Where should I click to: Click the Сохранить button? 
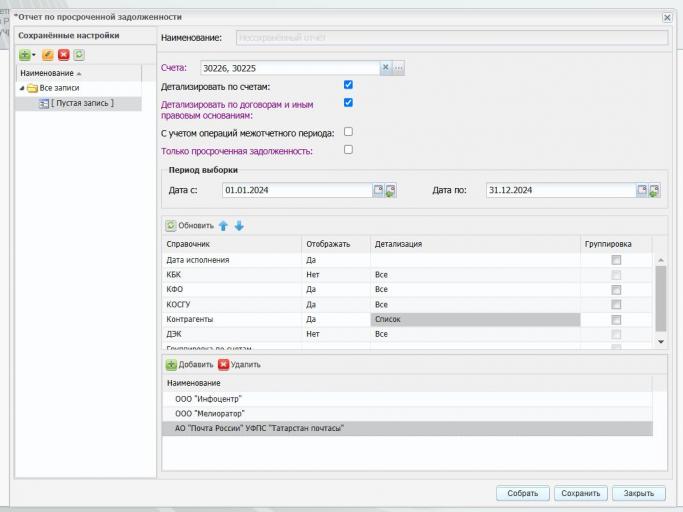point(581,494)
